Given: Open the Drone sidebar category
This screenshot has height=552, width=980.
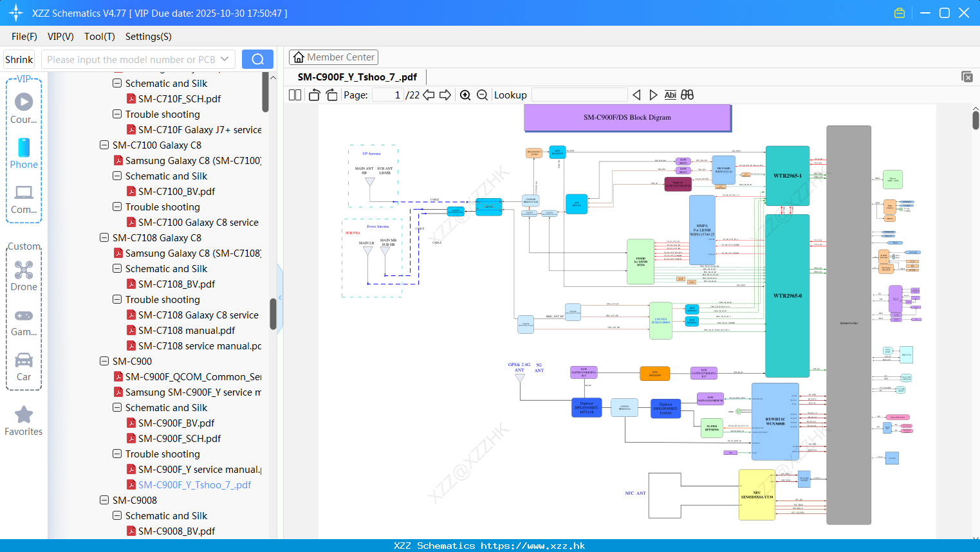Looking at the screenshot, I should 24,276.
